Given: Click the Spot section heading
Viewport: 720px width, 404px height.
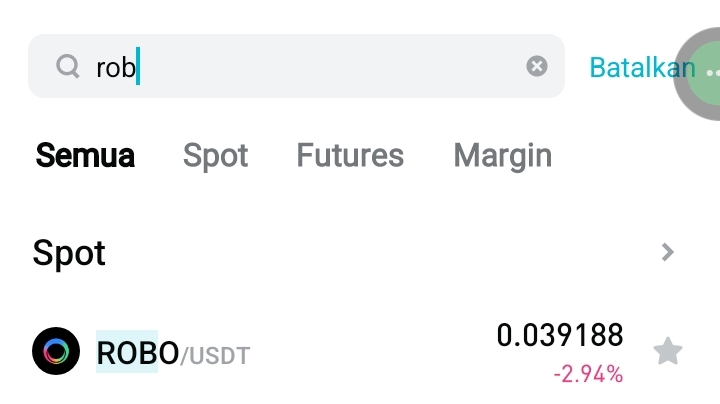Looking at the screenshot, I should point(69,252).
